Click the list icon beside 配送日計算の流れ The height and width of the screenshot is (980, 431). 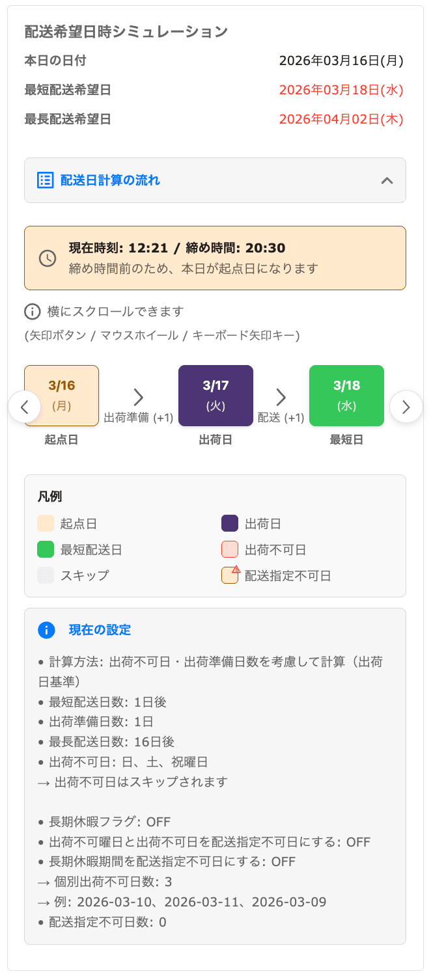[45, 180]
